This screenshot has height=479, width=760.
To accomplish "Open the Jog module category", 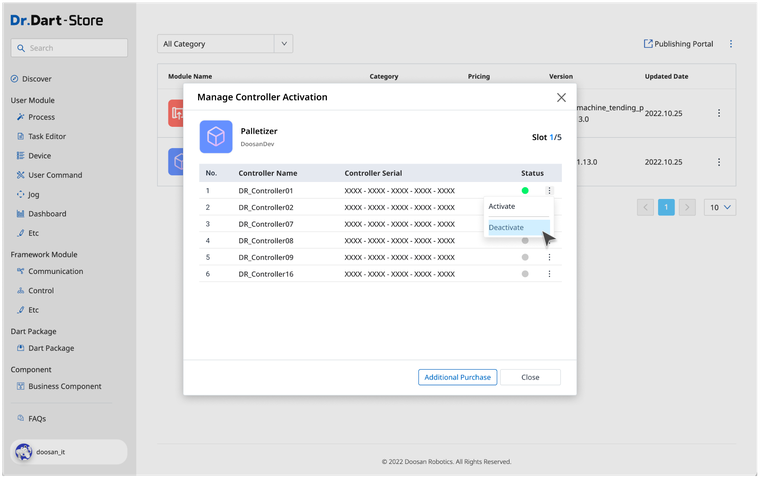I will click(x=33, y=194).
